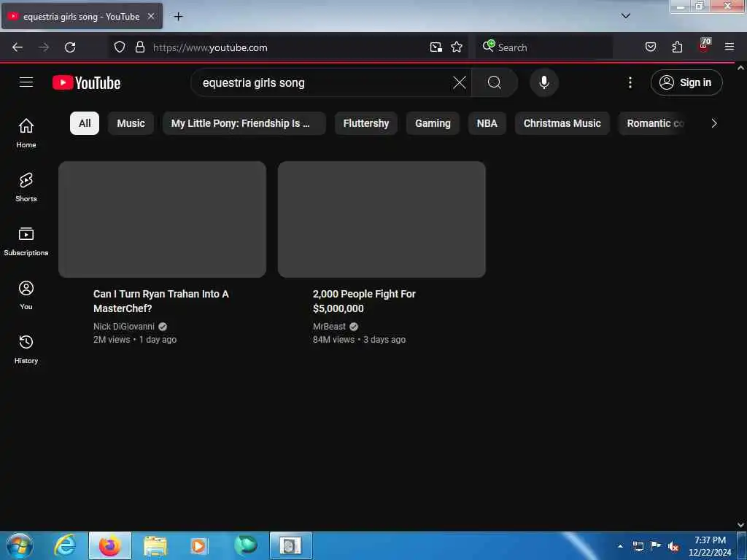This screenshot has height=560, width=747.
Task: Open Shorts from the sidebar
Action: [26, 187]
